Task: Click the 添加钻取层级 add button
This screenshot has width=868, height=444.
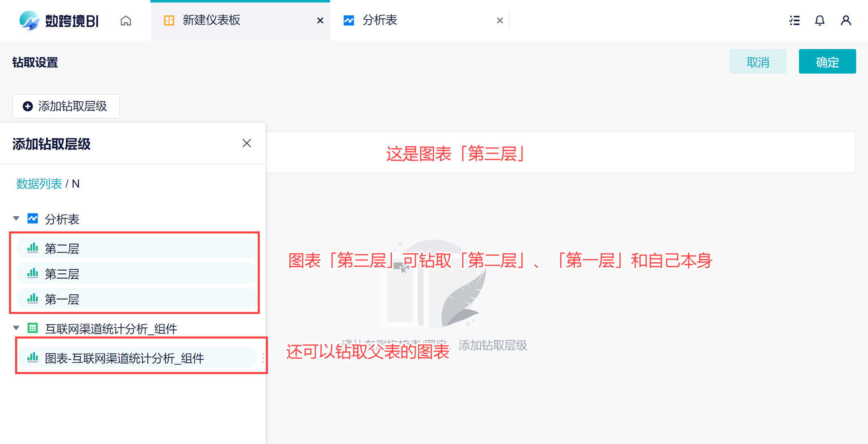Action: click(x=66, y=106)
